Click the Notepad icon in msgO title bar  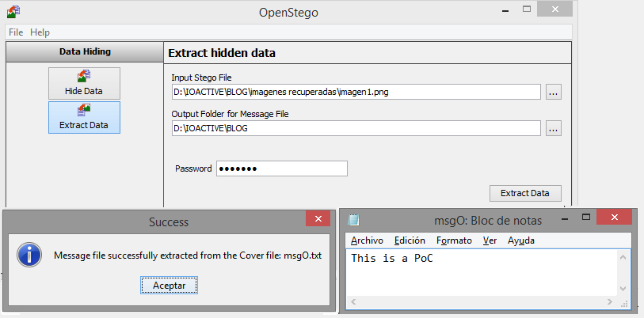pos(353,220)
